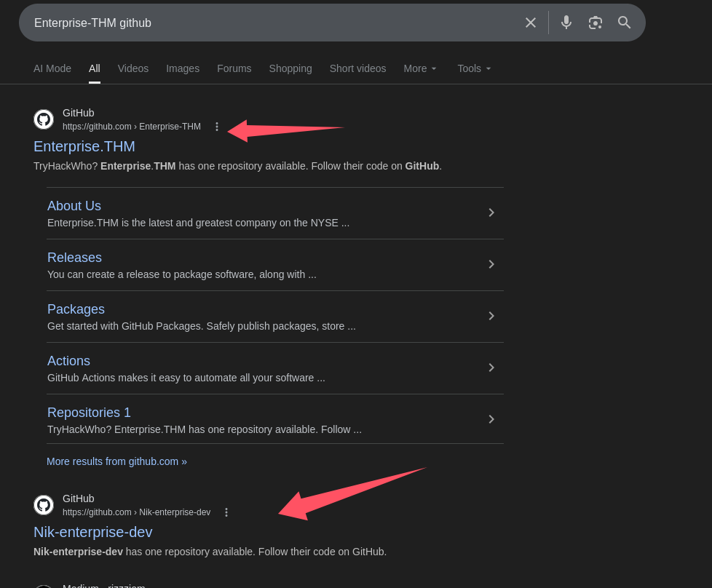Switch to the AI Mode tab

coord(52,68)
